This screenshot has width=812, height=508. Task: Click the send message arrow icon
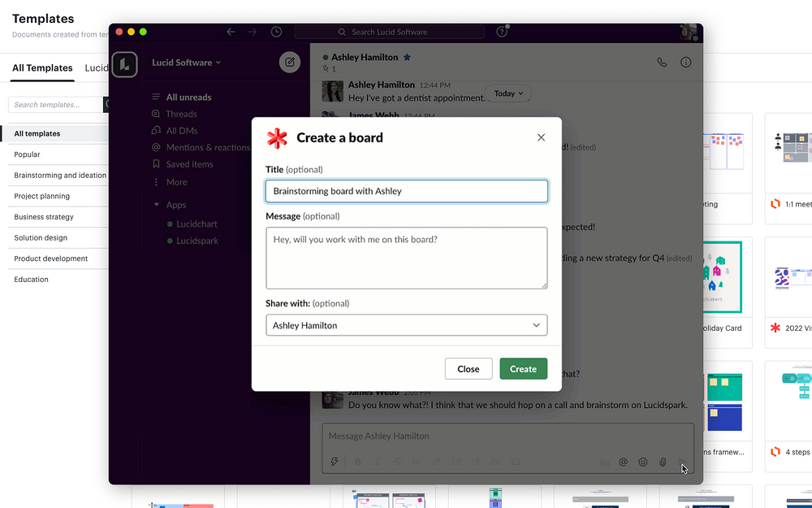click(682, 462)
